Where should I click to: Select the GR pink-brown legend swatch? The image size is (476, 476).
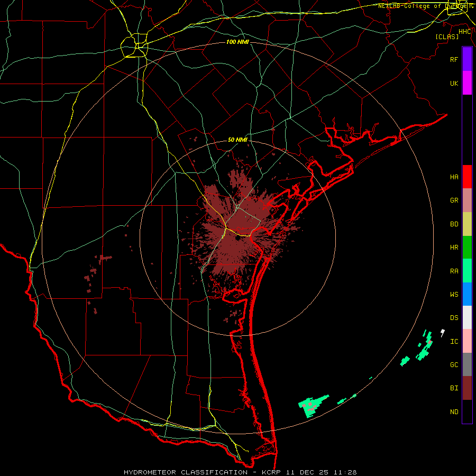[467, 200]
